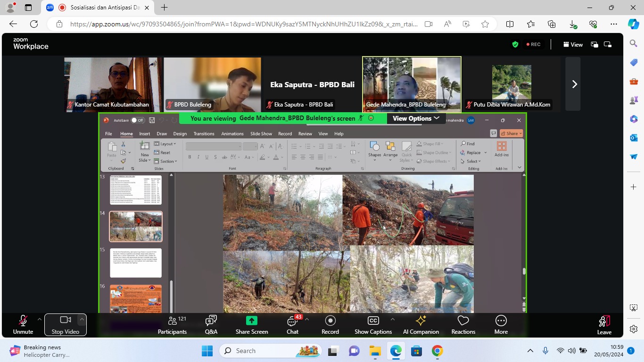
Task: Click the Unmute microphone icon
Action: 23,321
